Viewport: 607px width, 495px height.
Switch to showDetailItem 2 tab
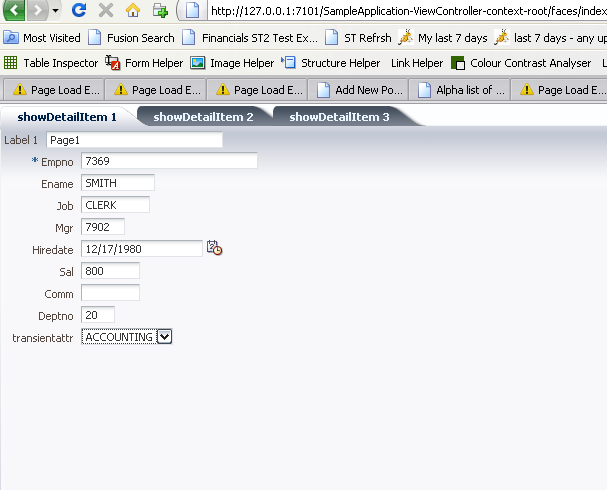(203, 117)
